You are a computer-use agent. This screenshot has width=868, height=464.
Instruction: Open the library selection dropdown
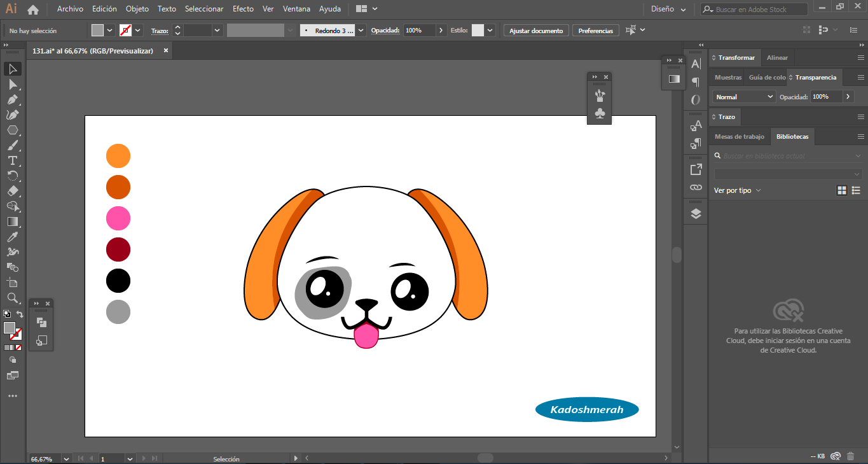(x=789, y=174)
